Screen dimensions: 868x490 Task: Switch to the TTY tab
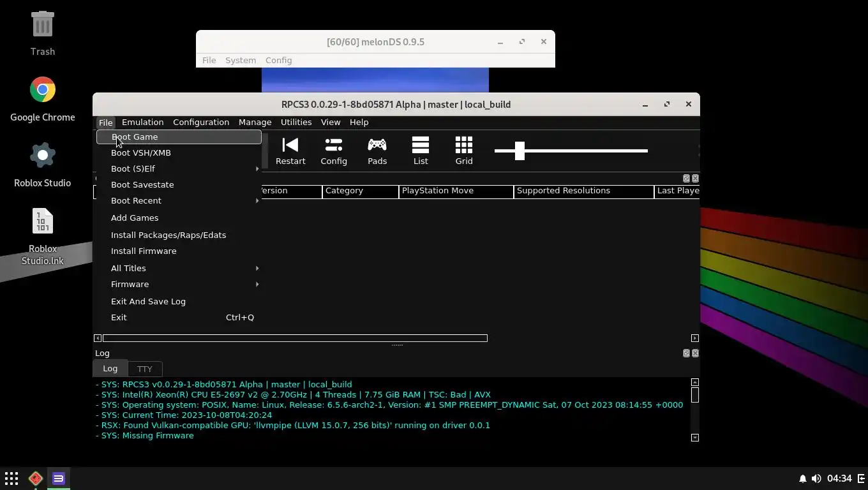[x=145, y=369]
